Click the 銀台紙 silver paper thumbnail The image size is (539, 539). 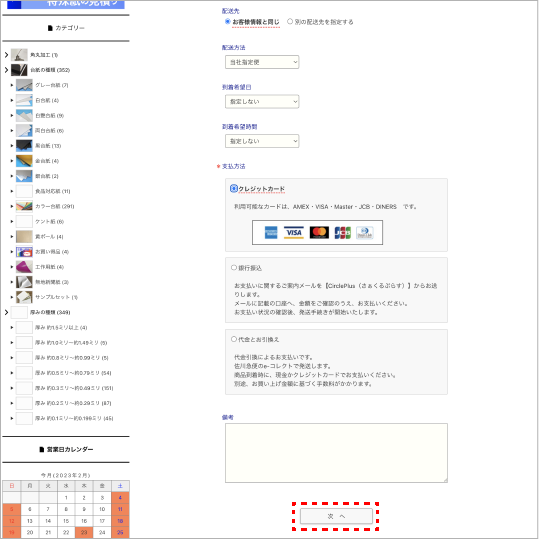(x=24, y=176)
